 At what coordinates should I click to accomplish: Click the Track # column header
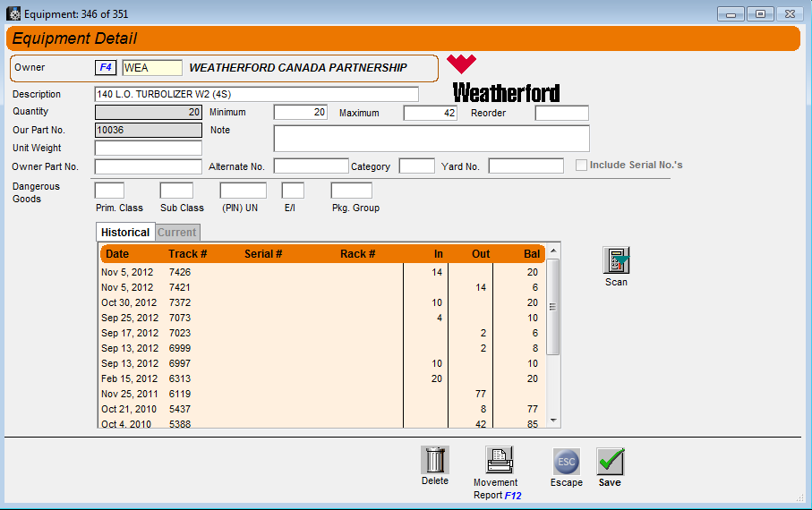pyautogui.click(x=188, y=254)
